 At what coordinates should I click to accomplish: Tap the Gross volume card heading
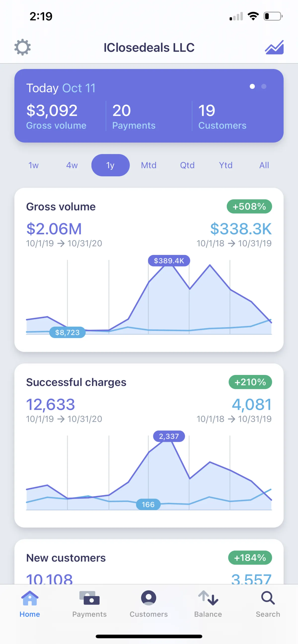point(61,207)
